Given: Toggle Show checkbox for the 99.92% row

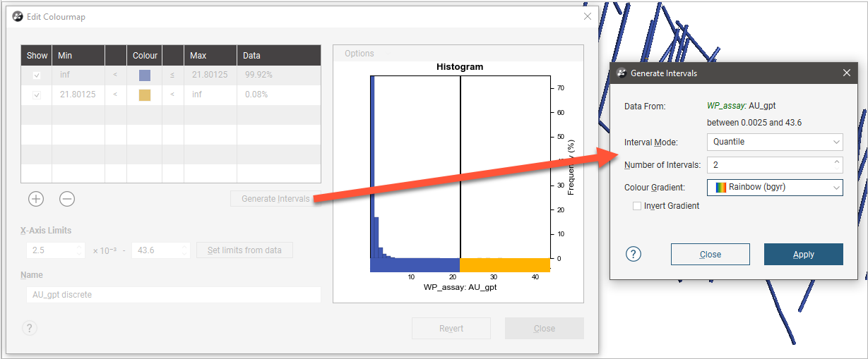Looking at the screenshot, I should pyautogui.click(x=37, y=75).
